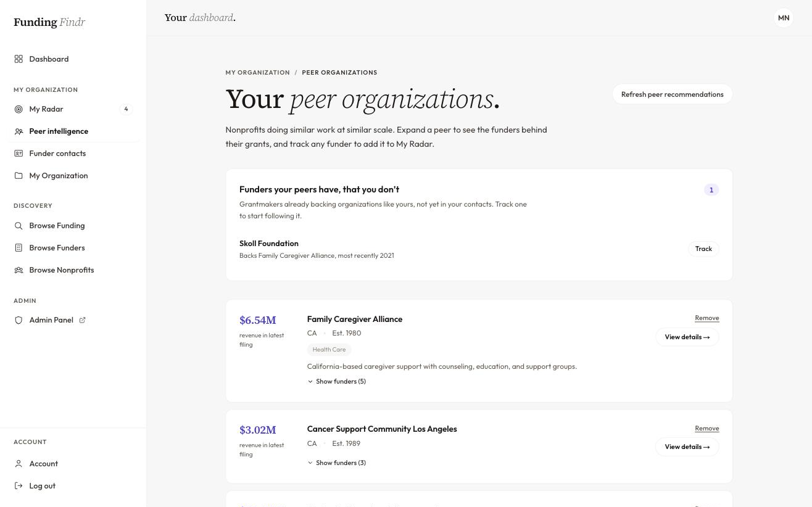Open the Dashboard menu item
Screen dimensions: 812x507
73,59
